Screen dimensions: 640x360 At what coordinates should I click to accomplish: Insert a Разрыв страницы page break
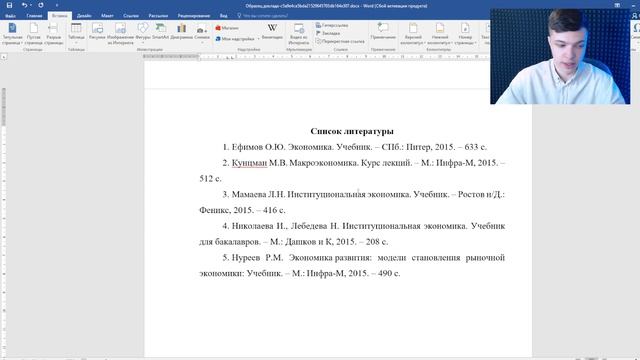point(53,34)
